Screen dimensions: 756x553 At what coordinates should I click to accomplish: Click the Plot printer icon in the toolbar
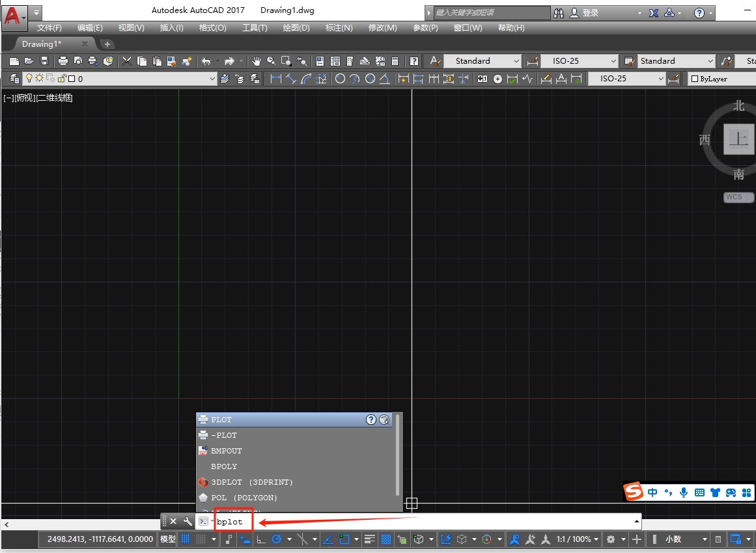pos(63,61)
